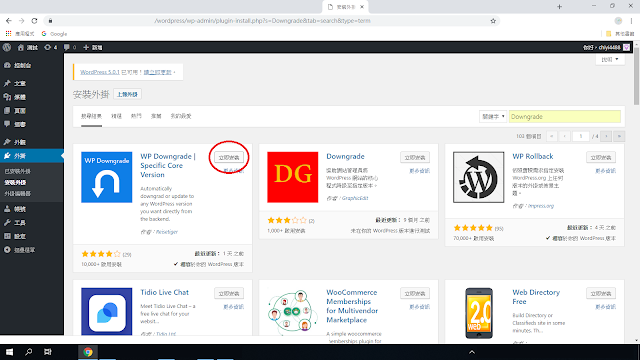Expand the Help dropdown tab
Image resolution: width=640 pixels, height=360 pixels.
coord(610,60)
